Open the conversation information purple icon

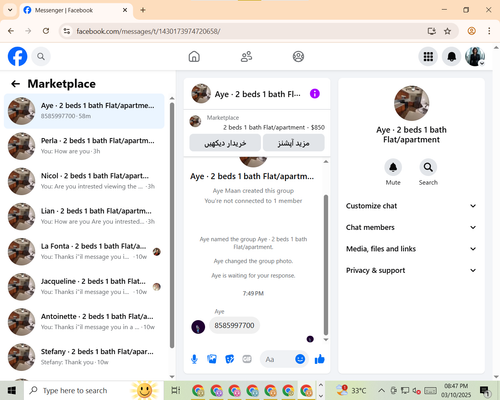point(315,94)
